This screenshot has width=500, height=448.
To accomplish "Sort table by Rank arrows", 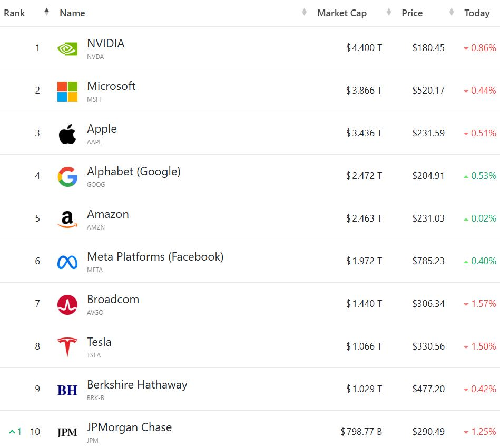I will tap(46, 12).
